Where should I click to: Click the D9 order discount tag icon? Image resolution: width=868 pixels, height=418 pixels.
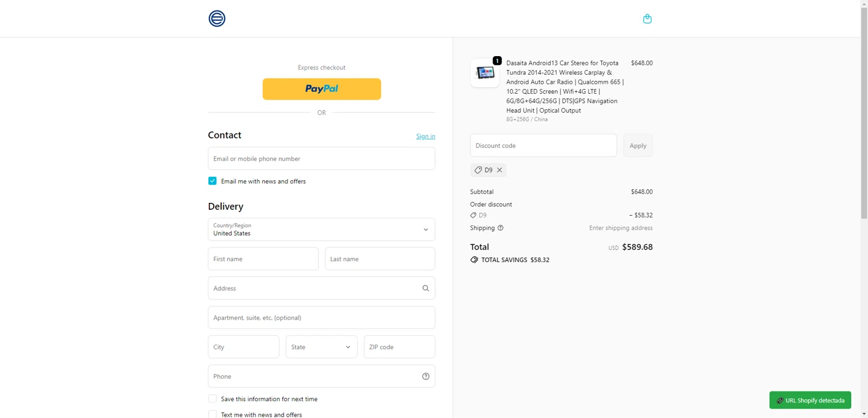pos(474,215)
